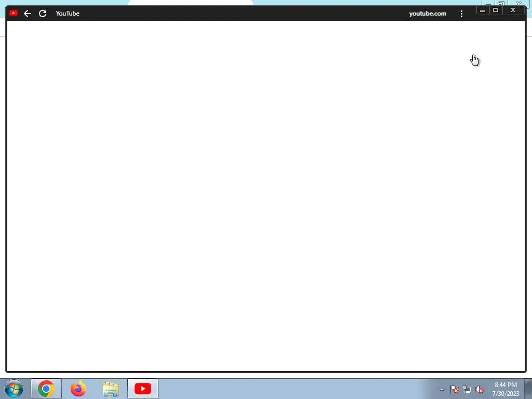Open network status tray icon
Screen dimensions: 532x399
467,390
